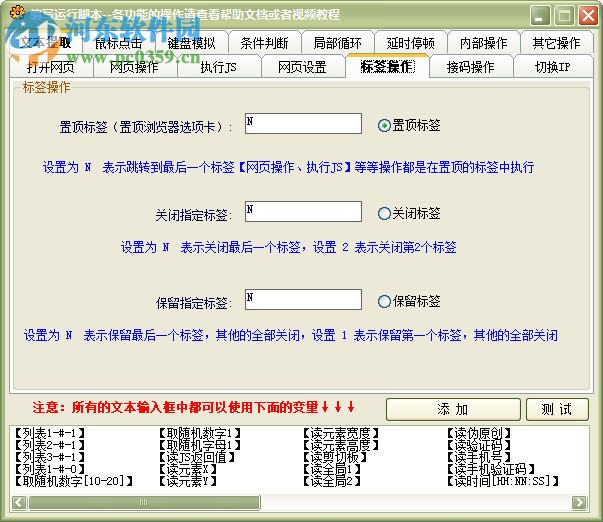Select variable 【读时间[HH:NN:SS]】
Image resolution: width=603 pixels, height=522 pixels.
pos(503,481)
